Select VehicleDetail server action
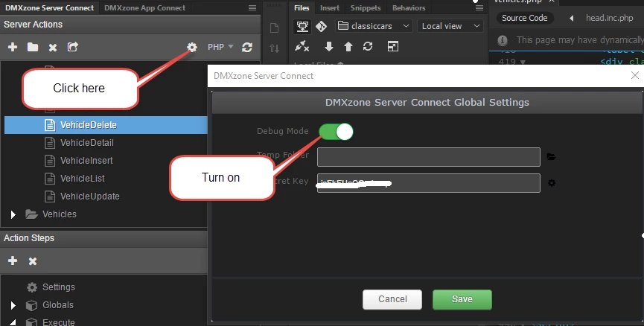The image size is (644, 326). tap(86, 143)
